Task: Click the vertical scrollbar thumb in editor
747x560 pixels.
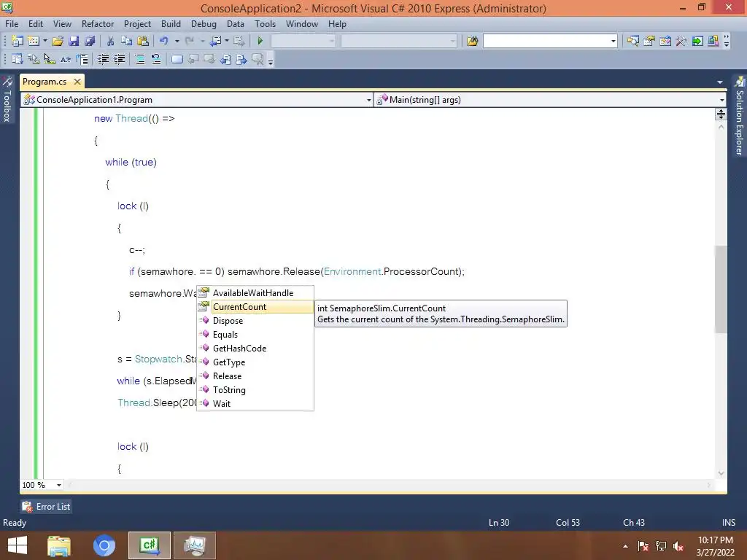Action: tap(721, 289)
